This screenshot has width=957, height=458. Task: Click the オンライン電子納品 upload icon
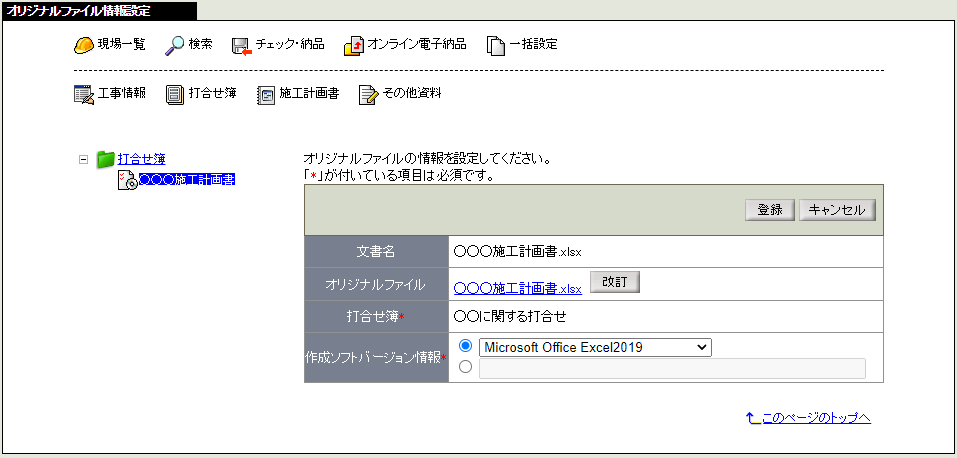click(x=354, y=46)
